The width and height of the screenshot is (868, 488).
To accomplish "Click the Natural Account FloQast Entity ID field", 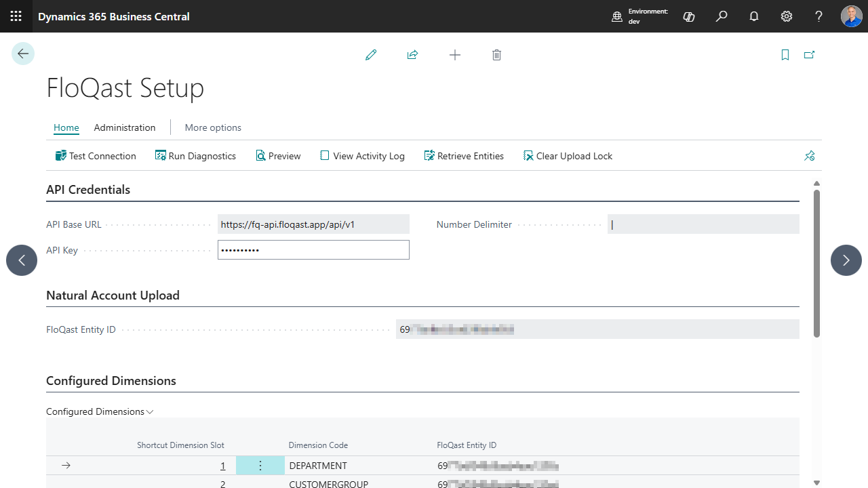I will (597, 329).
